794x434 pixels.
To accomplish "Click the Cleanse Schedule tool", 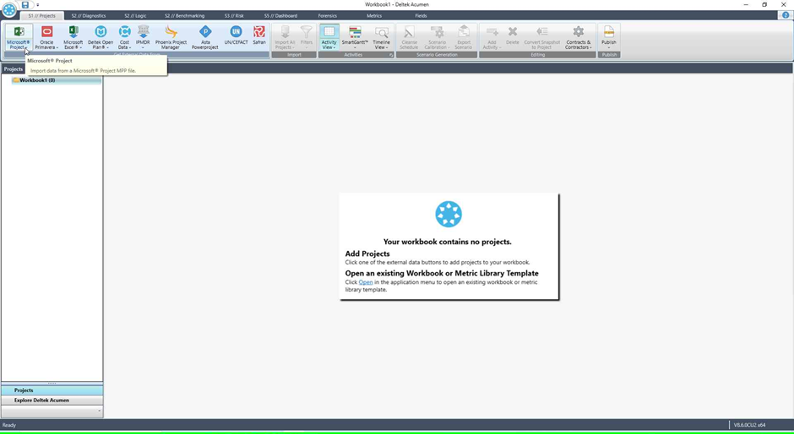I will [409, 37].
